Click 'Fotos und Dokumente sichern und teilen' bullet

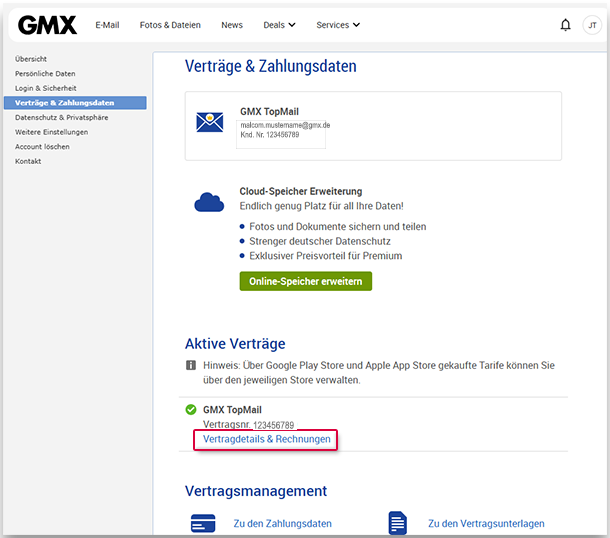pyautogui.click(x=338, y=227)
